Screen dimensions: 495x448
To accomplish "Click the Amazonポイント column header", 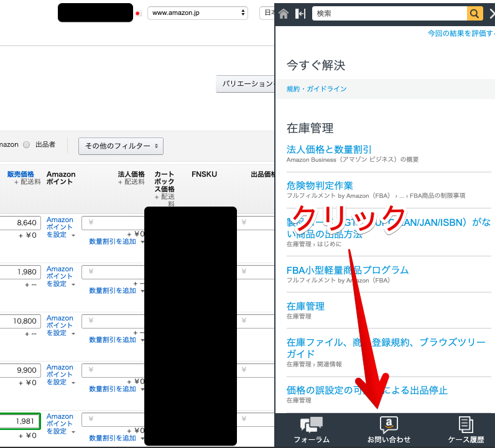I will [61, 178].
